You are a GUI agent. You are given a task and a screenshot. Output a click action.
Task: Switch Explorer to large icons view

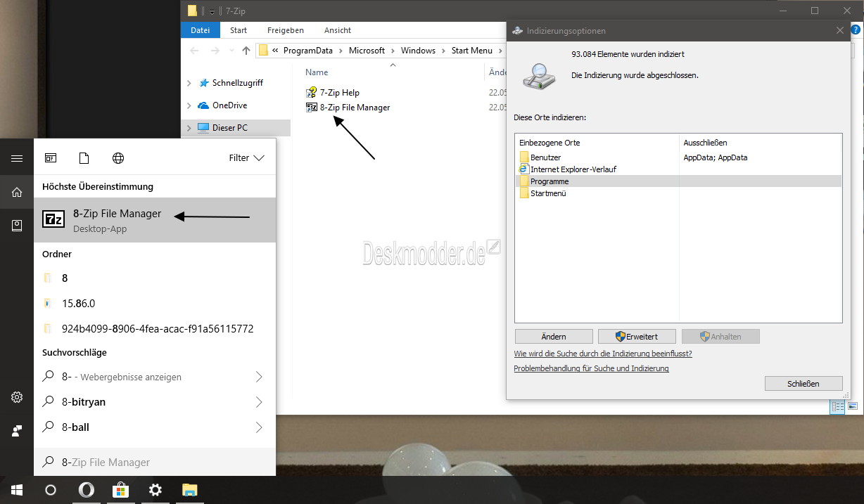coord(853,406)
